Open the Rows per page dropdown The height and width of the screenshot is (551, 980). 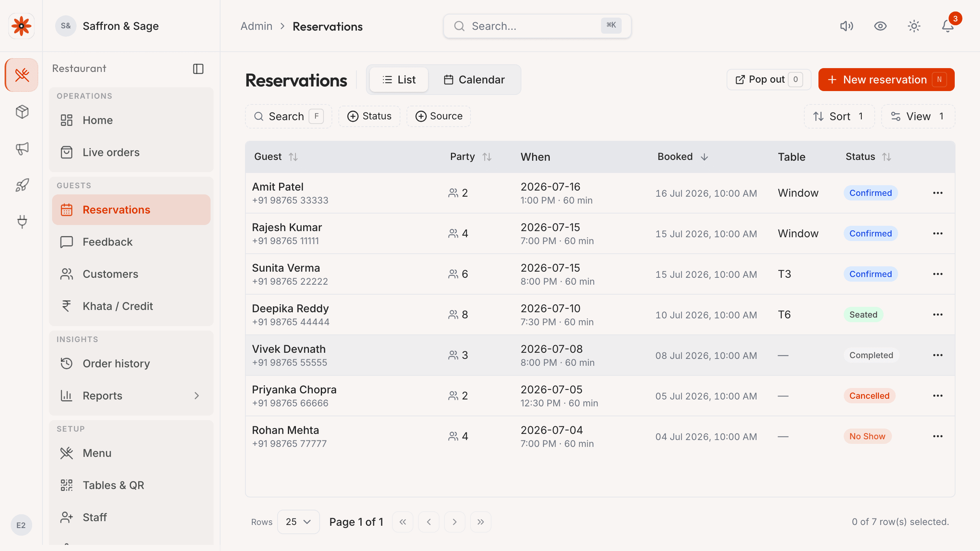298,522
